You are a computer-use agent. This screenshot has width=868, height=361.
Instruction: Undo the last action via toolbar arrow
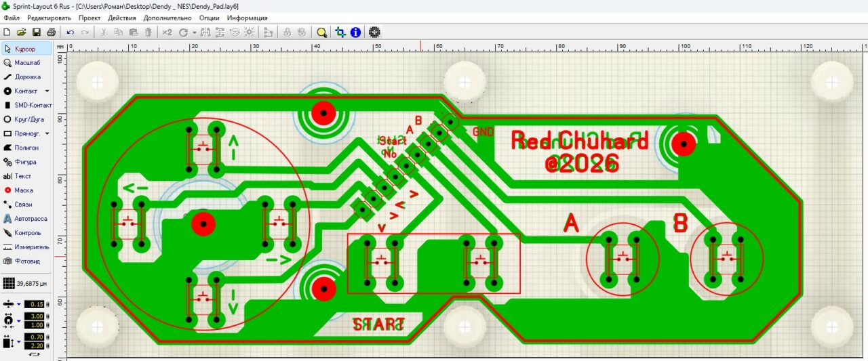pyautogui.click(x=70, y=32)
